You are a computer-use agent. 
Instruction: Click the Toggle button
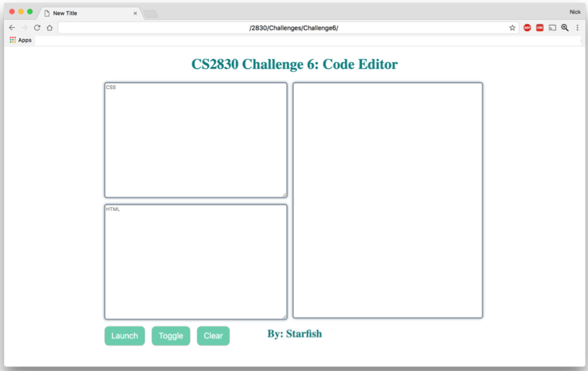(x=171, y=336)
